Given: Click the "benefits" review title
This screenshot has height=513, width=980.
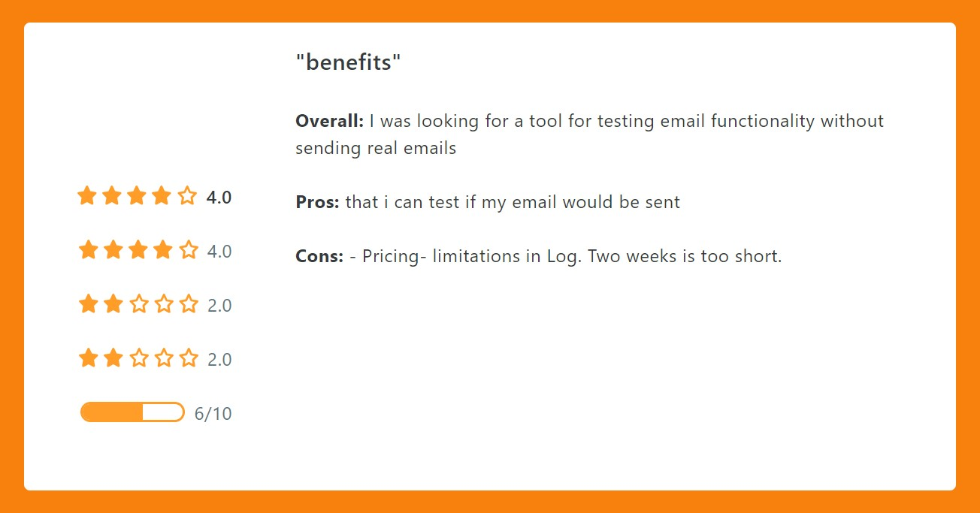Looking at the screenshot, I should coord(349,62).
